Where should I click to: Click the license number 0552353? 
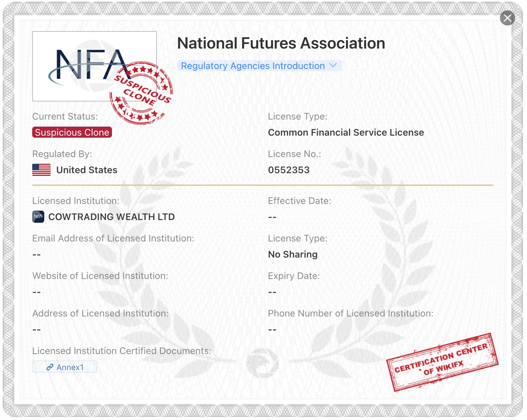click(289, 170)
